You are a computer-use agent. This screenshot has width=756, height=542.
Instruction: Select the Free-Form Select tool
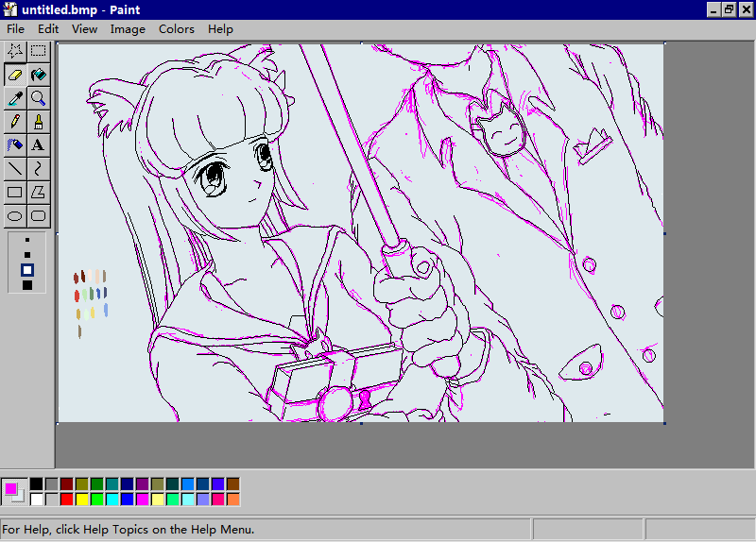tap(15, 51)
